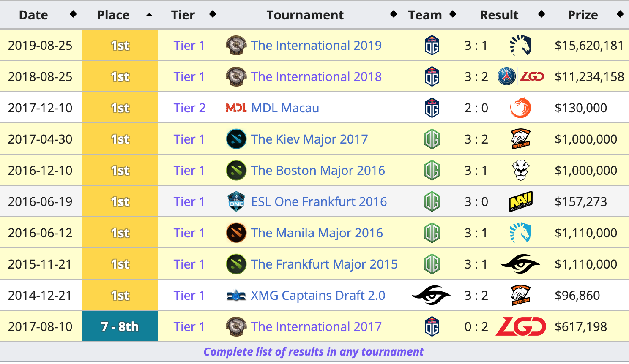Click the Team Liquid logo in International 2019 row

click(520, 46)
